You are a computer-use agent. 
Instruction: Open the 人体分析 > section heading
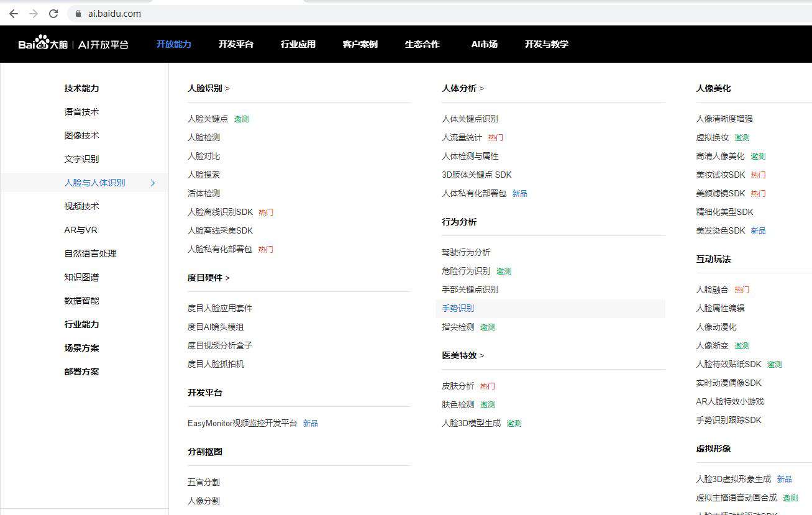click(463, 88)
